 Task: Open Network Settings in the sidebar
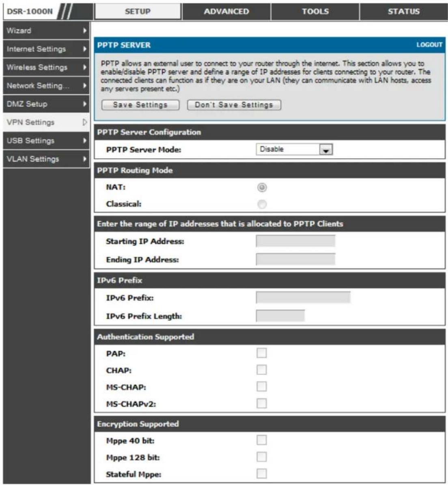[x=46, y=86]
